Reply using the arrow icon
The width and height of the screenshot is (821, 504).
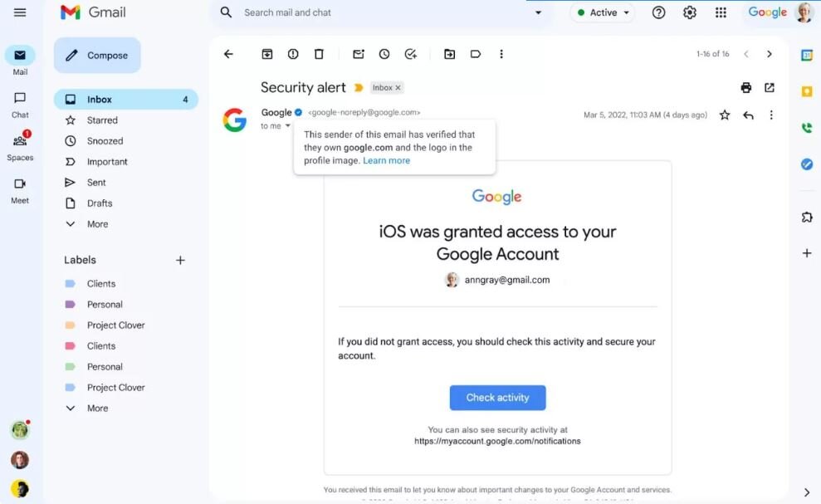[x=748, y=115]
